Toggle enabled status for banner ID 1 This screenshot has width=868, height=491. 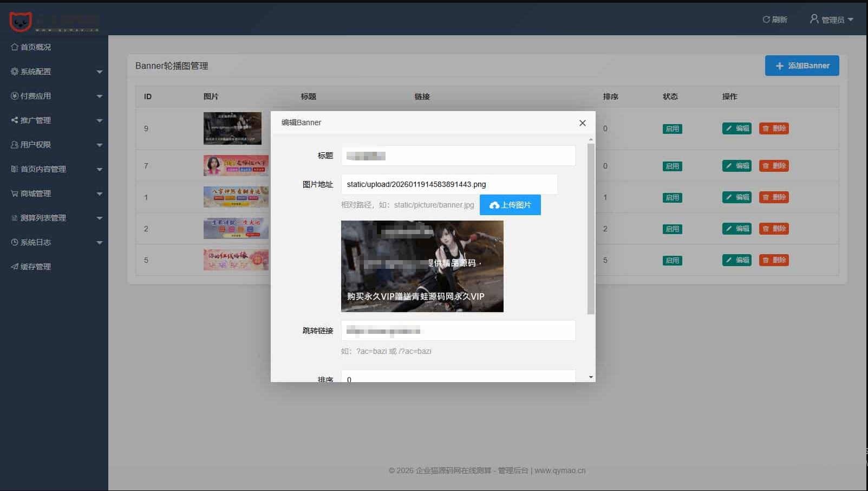click(672, 198)
